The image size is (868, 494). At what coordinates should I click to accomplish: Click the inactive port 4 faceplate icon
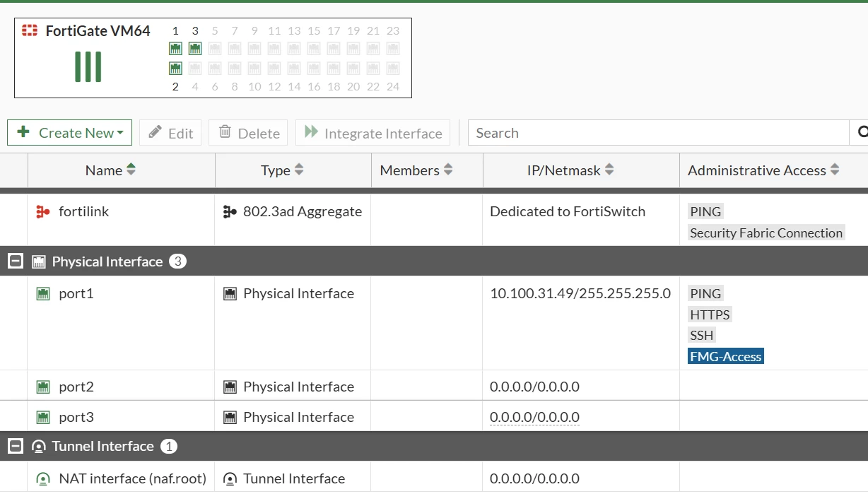pos(195,69)
